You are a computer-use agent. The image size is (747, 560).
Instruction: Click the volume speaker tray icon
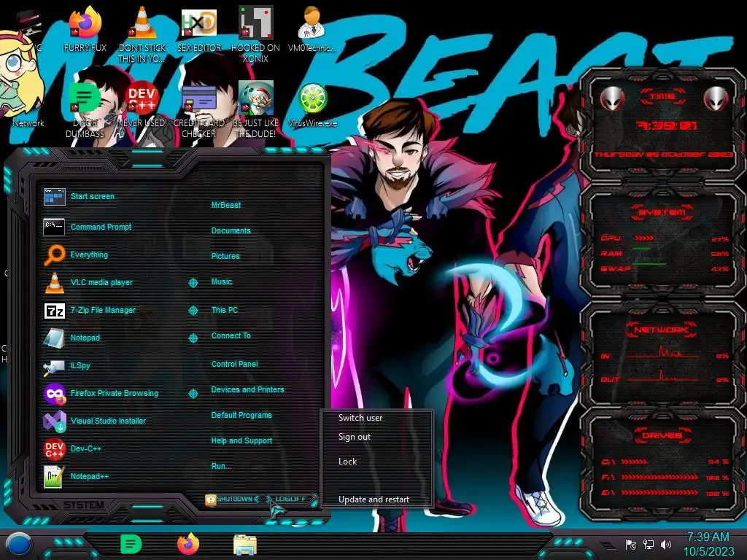coord(666,545)
